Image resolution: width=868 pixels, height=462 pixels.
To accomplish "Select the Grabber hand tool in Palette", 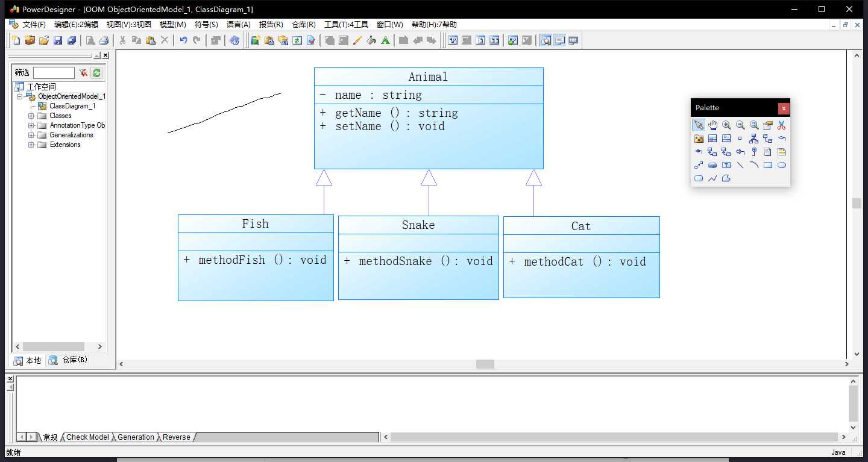I will point(712,125).
